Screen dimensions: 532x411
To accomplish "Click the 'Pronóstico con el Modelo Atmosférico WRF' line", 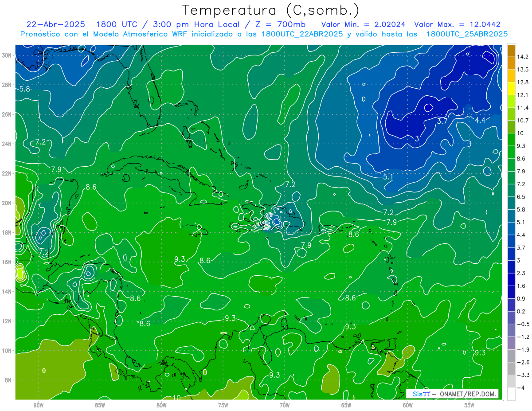I will tap(264, 34).
